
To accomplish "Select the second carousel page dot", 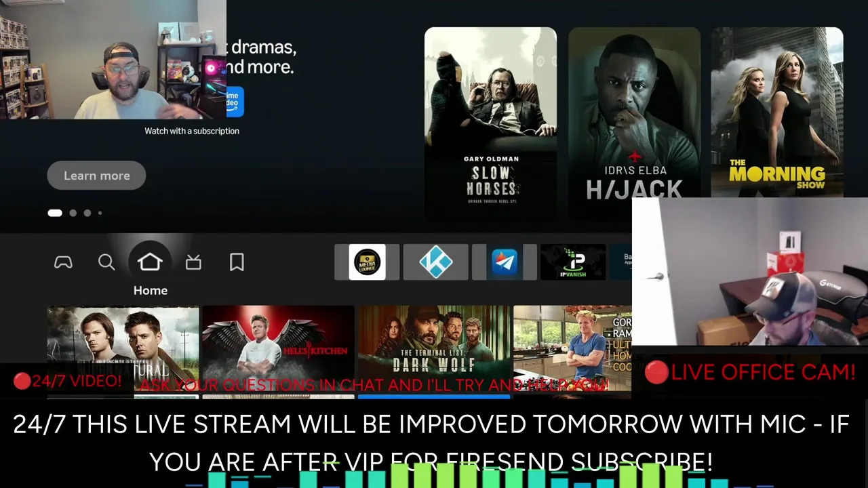I will pyautogui.click(x=73, y=213).
